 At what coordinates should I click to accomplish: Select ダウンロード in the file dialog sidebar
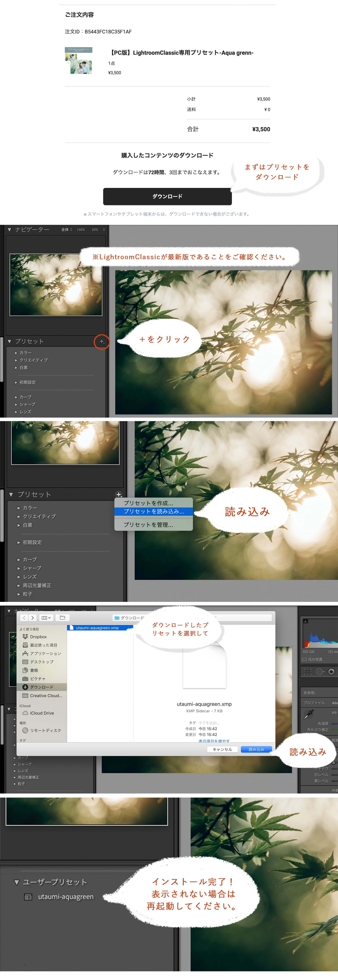pyautogui.click(x=42, y=687)
